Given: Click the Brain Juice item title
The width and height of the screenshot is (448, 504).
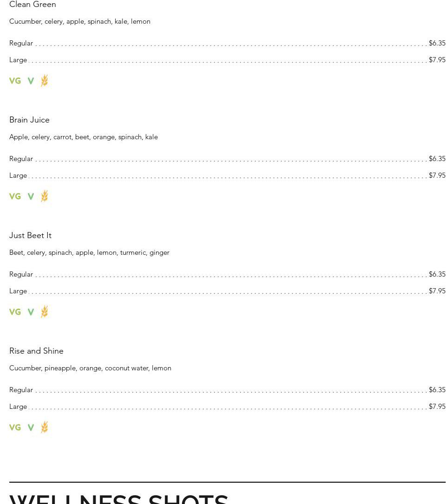Looking at the screenshot, I should pos(29,120).
